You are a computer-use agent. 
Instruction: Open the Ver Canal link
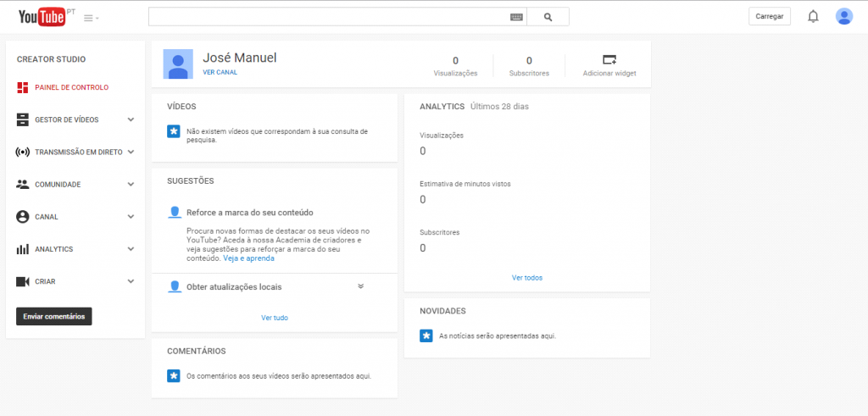pos(220,73)
